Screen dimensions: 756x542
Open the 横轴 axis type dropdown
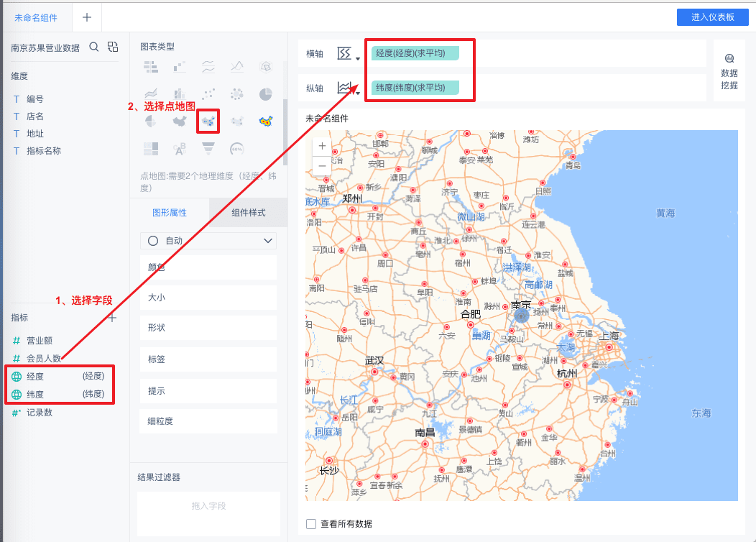[x=349, y=54]
